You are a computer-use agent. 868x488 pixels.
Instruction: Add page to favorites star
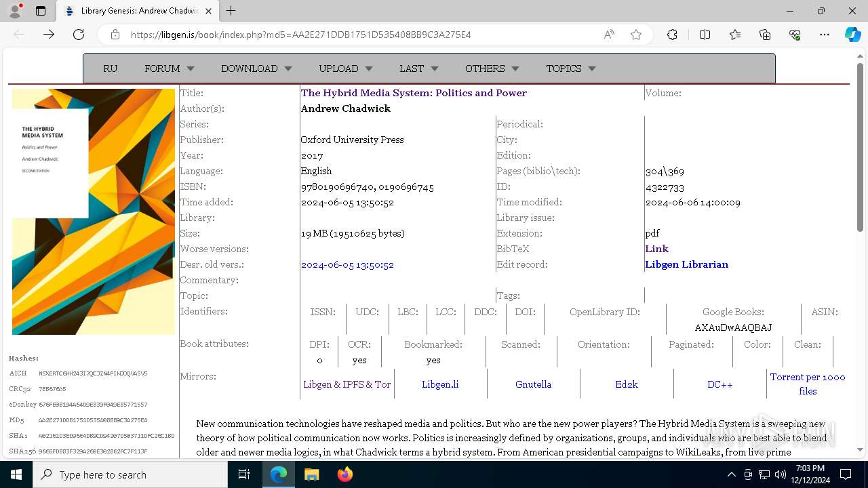[x=636, y=35]
